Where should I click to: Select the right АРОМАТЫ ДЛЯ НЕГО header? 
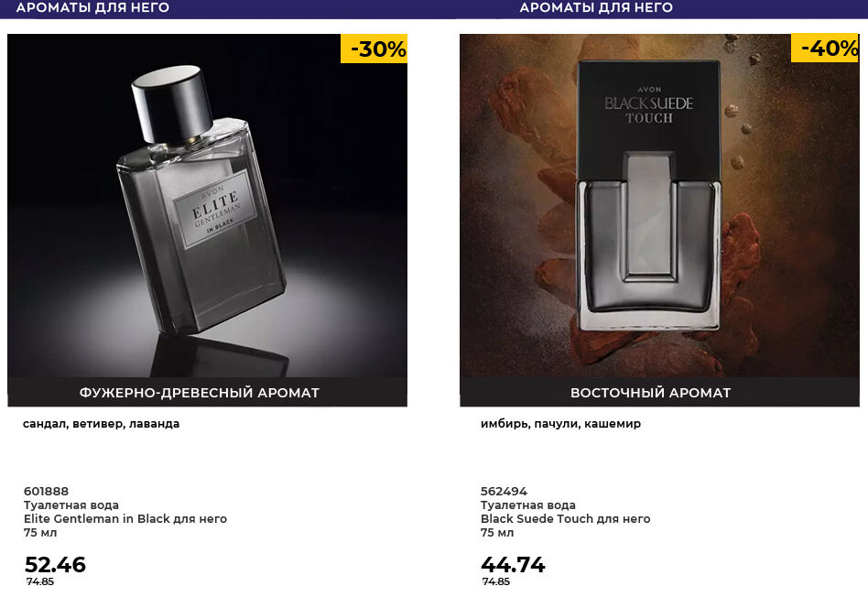[596, 8]
